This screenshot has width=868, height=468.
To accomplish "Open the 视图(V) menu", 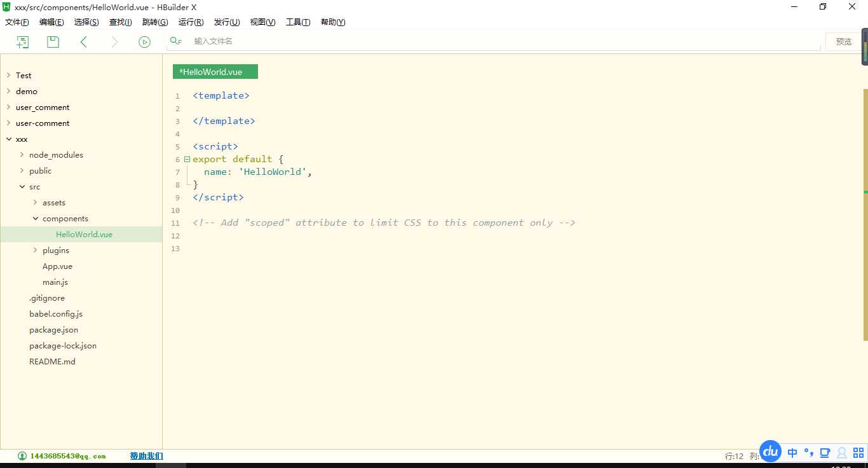I will pyautogui.click(x=262, y=22).
